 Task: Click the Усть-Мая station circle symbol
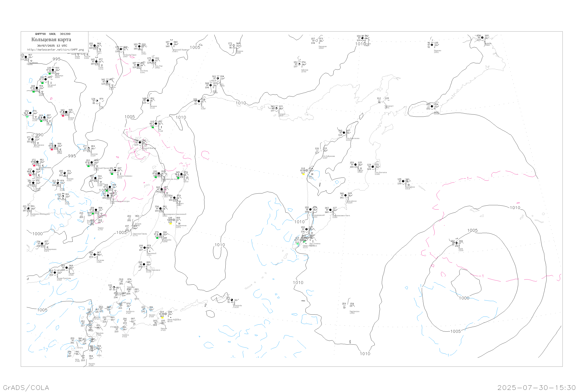[153, 60]
